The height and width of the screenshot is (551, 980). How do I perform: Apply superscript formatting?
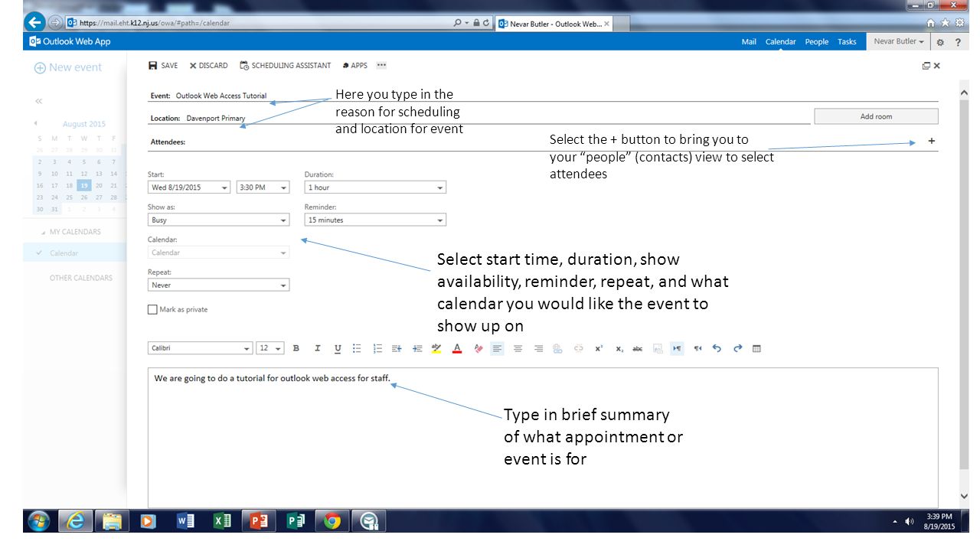coord(599,348)
